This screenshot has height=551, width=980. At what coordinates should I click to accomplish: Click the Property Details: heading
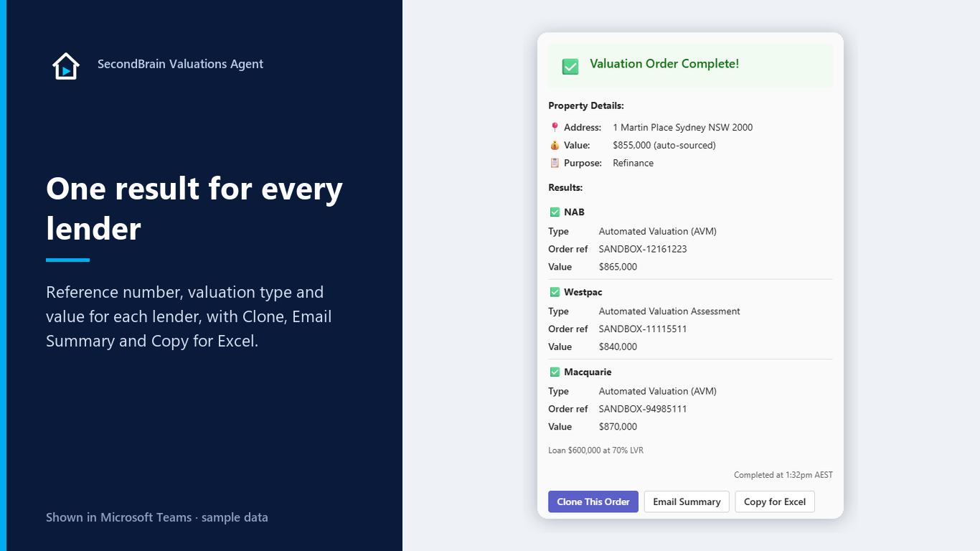[x=586, y=106]
